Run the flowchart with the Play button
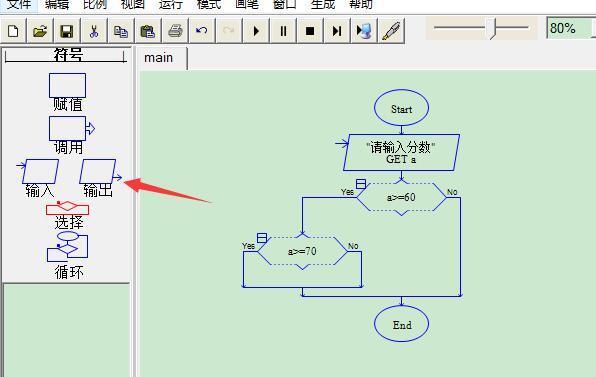 click(256, 31)
